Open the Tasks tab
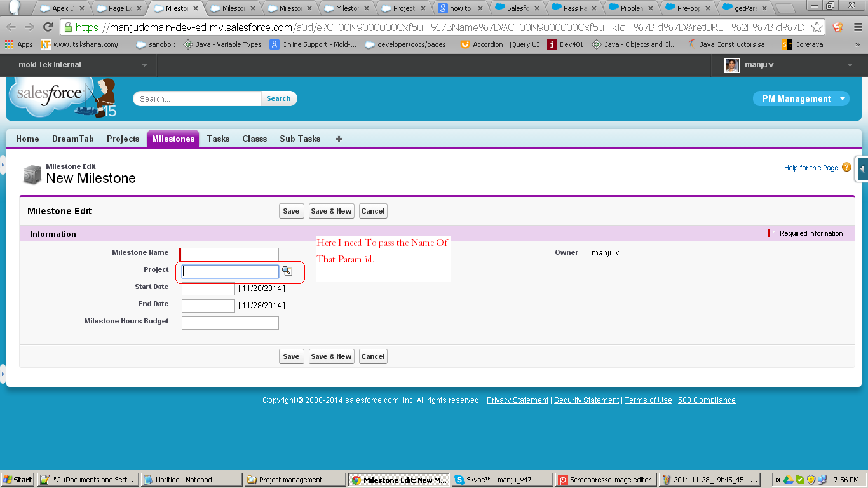Image resolution: width=868 pixels, height=488 pixels. point(218,139)
